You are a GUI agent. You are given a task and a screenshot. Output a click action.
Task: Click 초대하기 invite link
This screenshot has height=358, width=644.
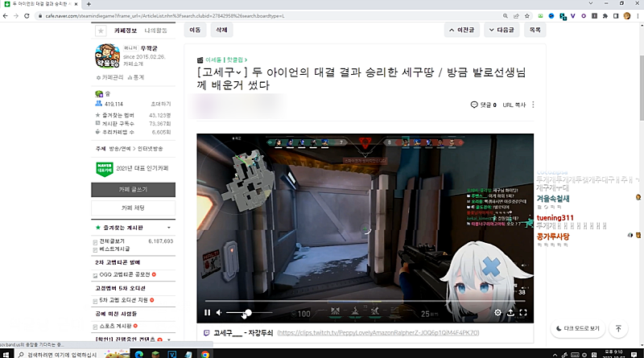(x=160, y=104)
